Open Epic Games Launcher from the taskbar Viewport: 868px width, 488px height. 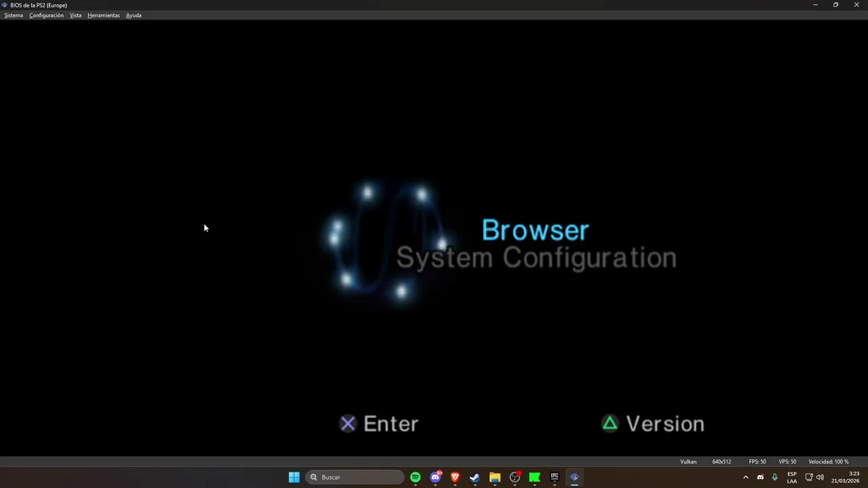(x=555, y=477)
